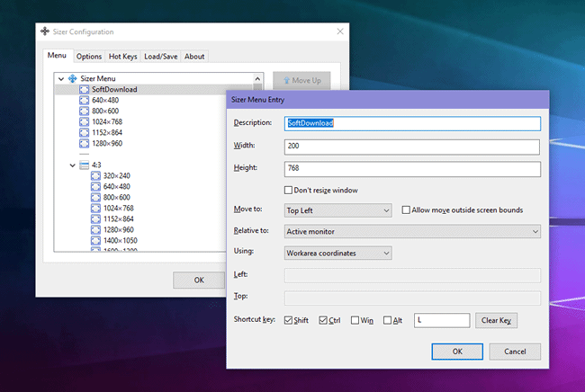Click the 4:3 submenu group icon
The height and width of the screenshot is (392, 585).
84,165
